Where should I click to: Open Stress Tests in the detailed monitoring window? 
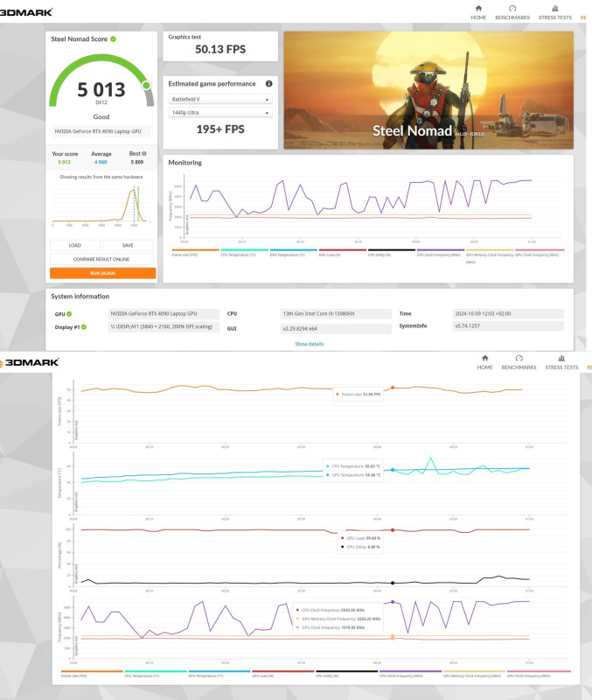561,362
